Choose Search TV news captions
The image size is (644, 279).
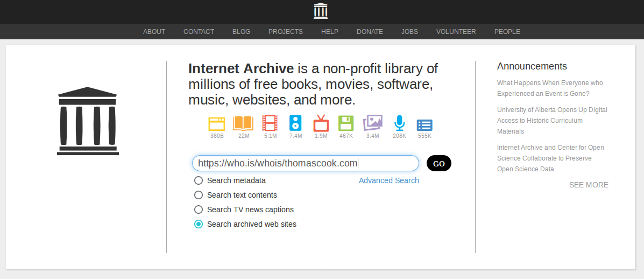199,210
